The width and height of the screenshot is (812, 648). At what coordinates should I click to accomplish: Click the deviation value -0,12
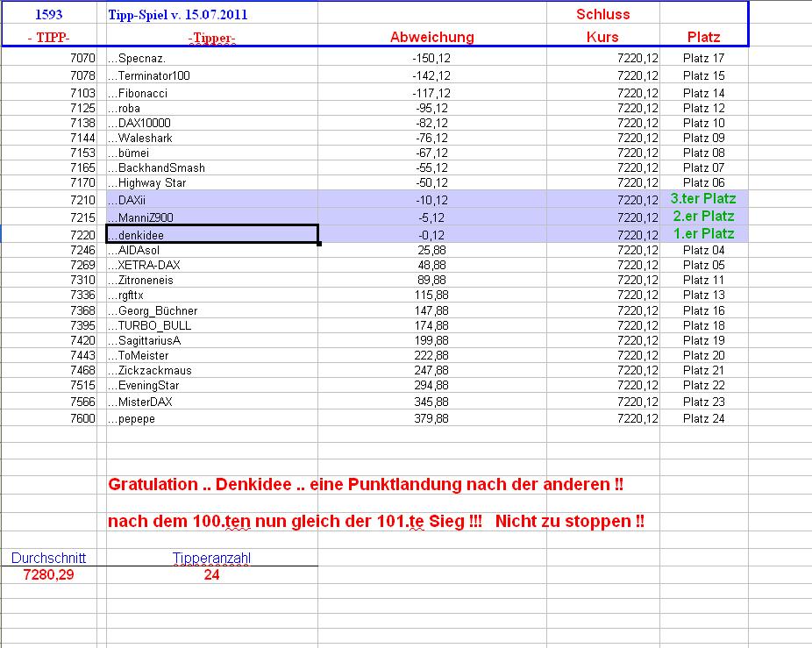[432, 234]
